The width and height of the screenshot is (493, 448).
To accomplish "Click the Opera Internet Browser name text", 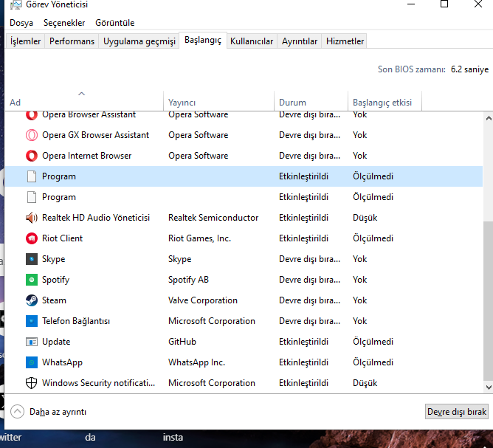I will [x=87, y=156].
